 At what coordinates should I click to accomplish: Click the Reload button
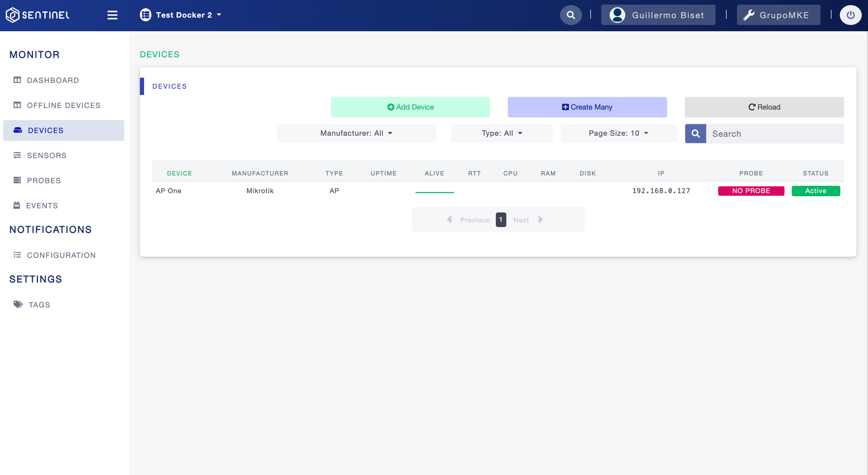coord(764,107)
